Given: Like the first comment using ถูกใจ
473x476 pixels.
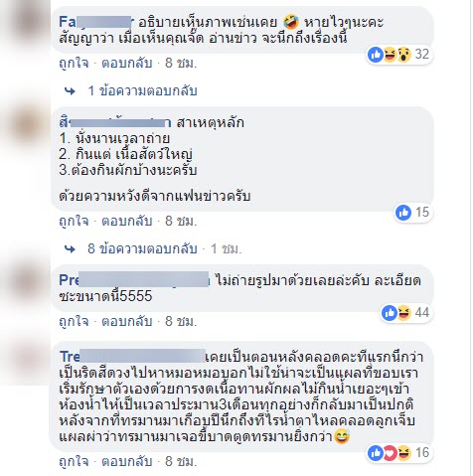Looking at the screenshot, I should (74, 63).
